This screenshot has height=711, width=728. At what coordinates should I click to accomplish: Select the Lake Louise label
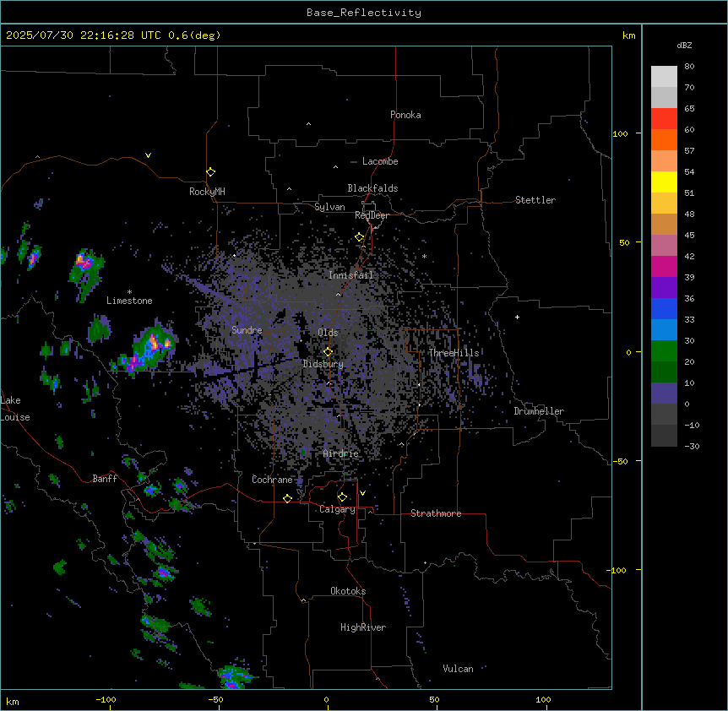tap(15, 409)
